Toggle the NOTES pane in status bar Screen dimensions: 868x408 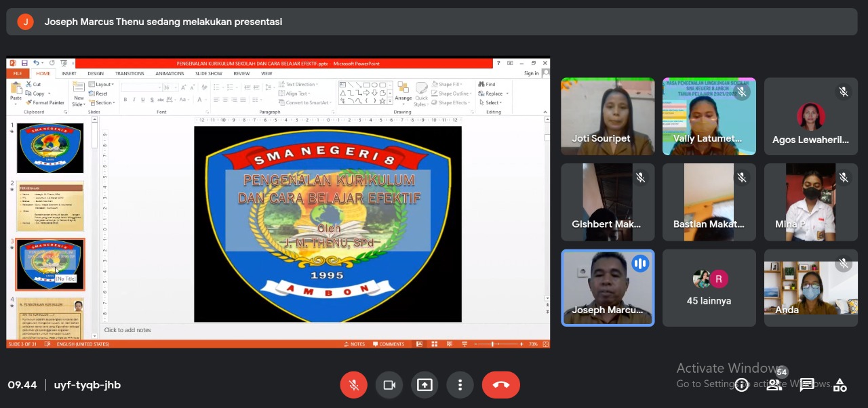click(x=354, y=344)
